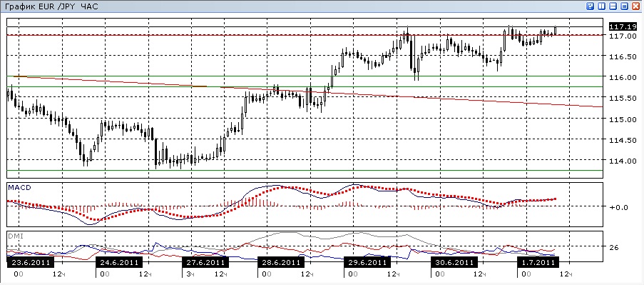Select the 29.6.2011 date marker
644x285 pixels.
pyautogui.click(x=367, y=262)
